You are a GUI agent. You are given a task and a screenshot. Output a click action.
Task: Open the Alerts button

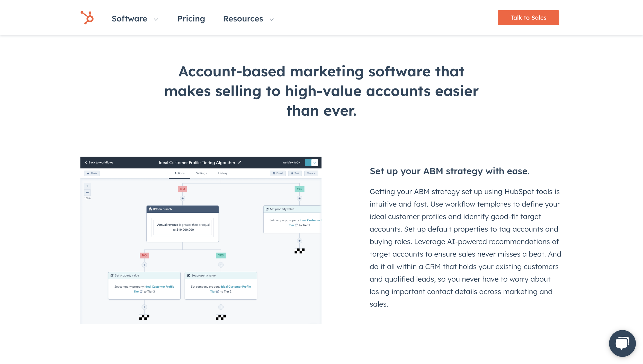pos(92,173)
